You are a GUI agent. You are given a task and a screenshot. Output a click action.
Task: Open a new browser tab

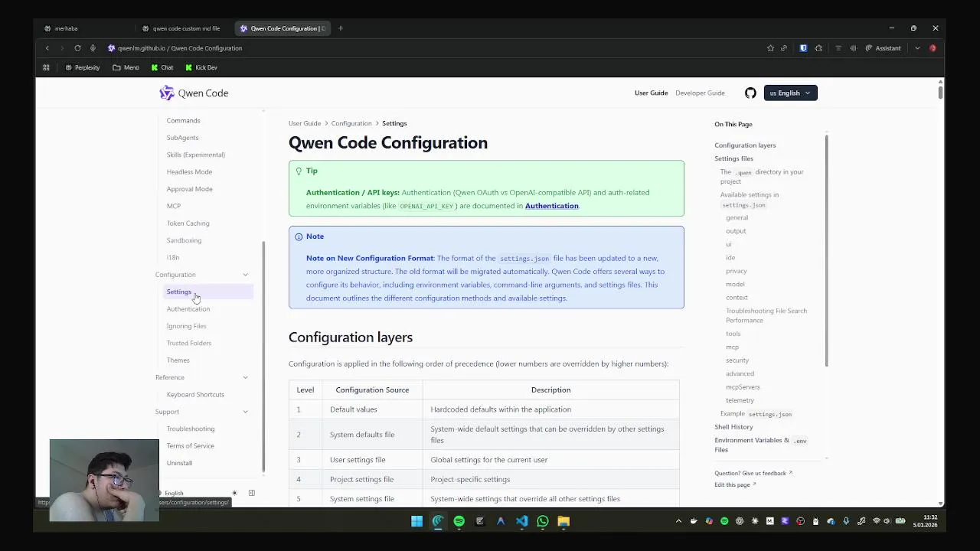coord(341,28)
